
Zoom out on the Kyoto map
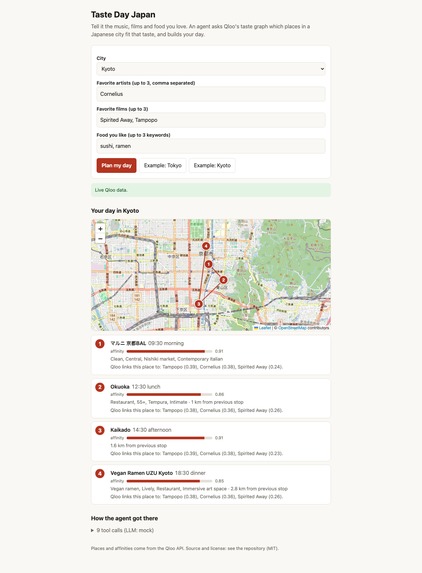pyautogui.click(x=100, y=239)
